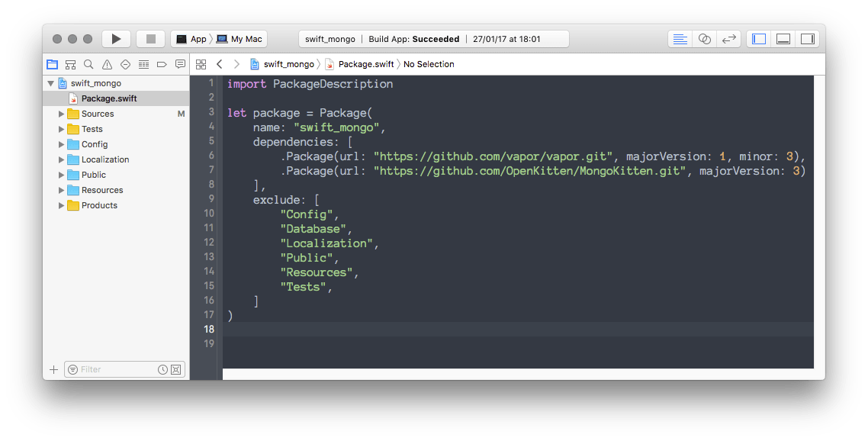This screenshot has width=868, height=441.
Task: Open the Test navigator tab
Action: click(126, 64)
